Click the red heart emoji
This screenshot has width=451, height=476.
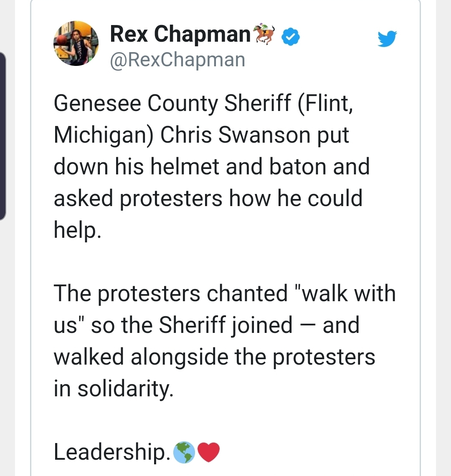click(x=208, y=452)
